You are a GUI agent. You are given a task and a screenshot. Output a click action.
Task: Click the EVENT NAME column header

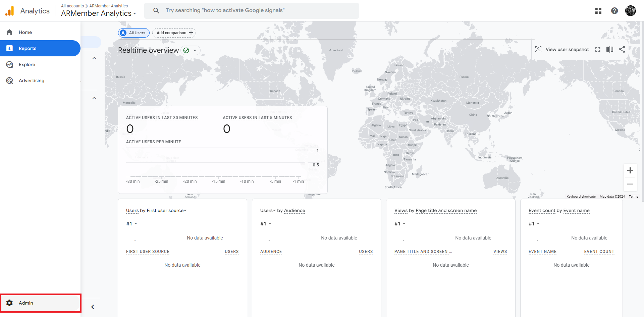coord(542,252)
